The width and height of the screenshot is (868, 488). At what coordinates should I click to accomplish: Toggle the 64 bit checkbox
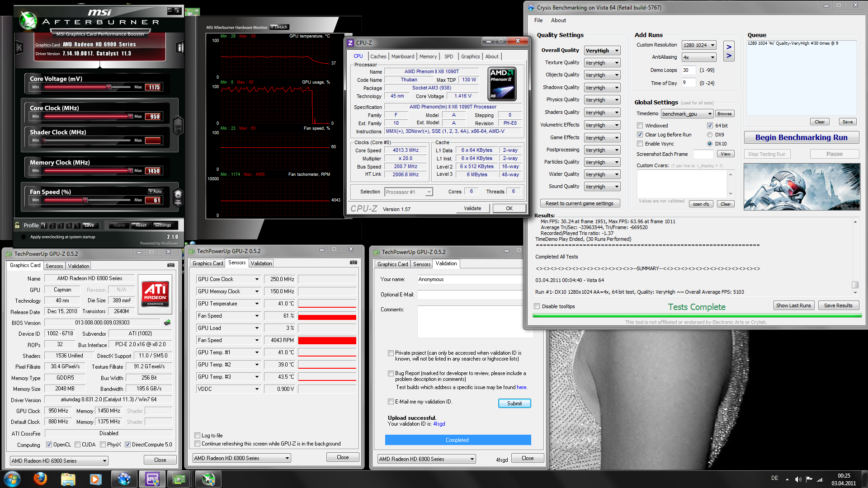pyautogui.click(x=710, y=126)
